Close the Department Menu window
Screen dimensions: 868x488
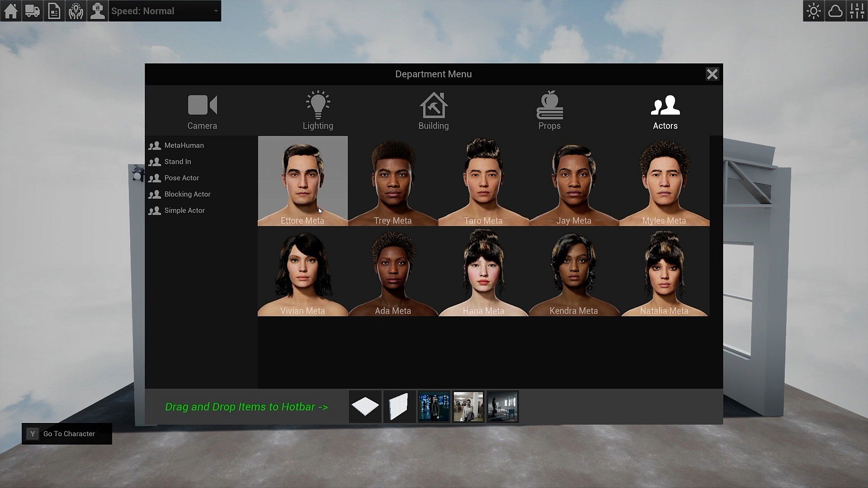[x=712, y=74]
